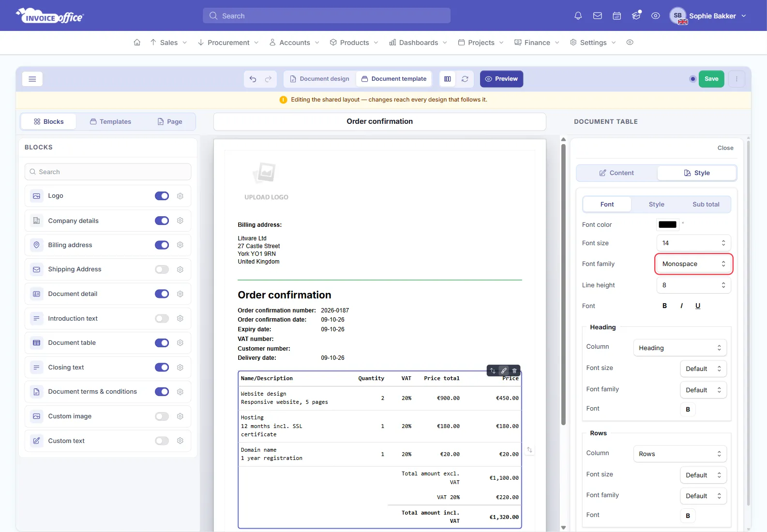The height and width of the screenshot is (532, 767).
Task: Expand the Sophie Bakker account menu
Action: (x=708, y=16)
